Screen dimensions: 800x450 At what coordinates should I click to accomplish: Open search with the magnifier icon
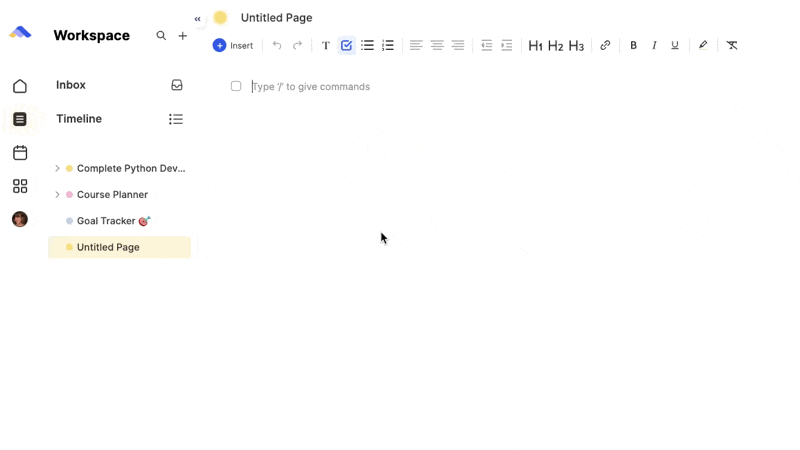(x=161, y=36)
